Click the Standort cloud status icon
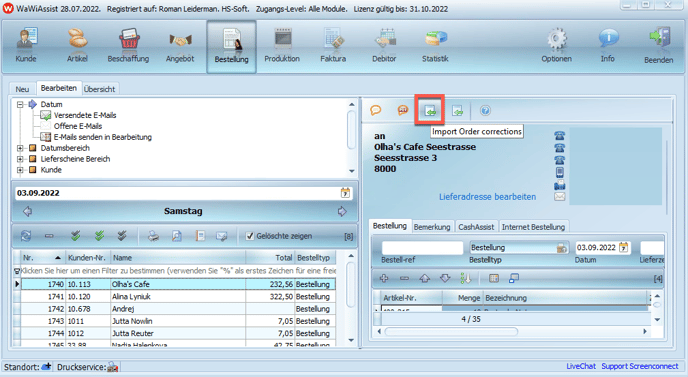 46,366
